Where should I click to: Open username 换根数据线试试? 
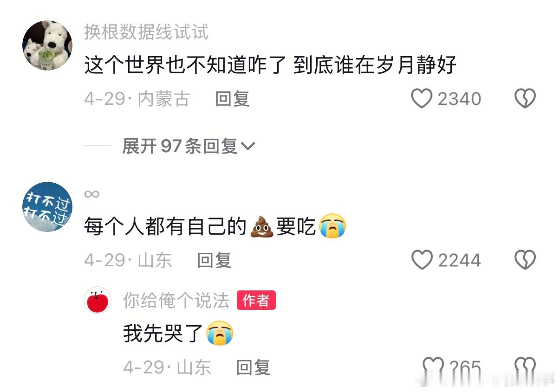coord(146,32)
